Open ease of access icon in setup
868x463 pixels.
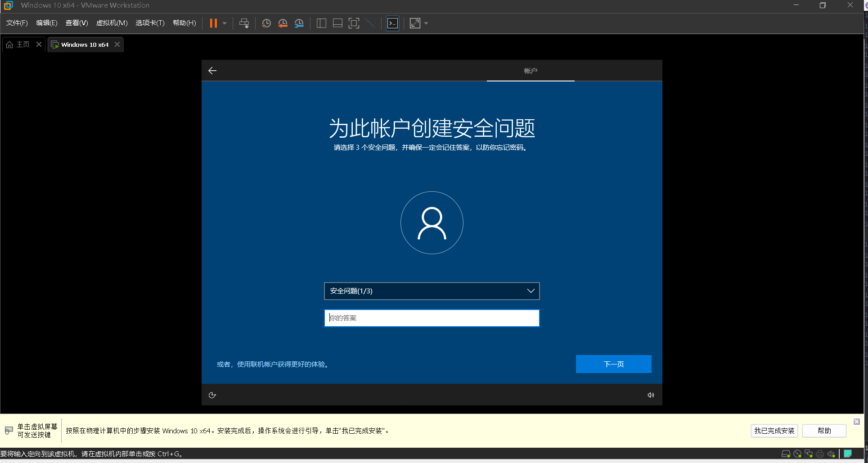pos(212,395)
